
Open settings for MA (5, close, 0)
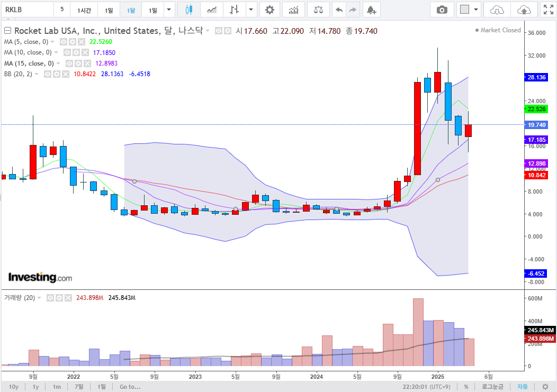[x=73, y=42]
